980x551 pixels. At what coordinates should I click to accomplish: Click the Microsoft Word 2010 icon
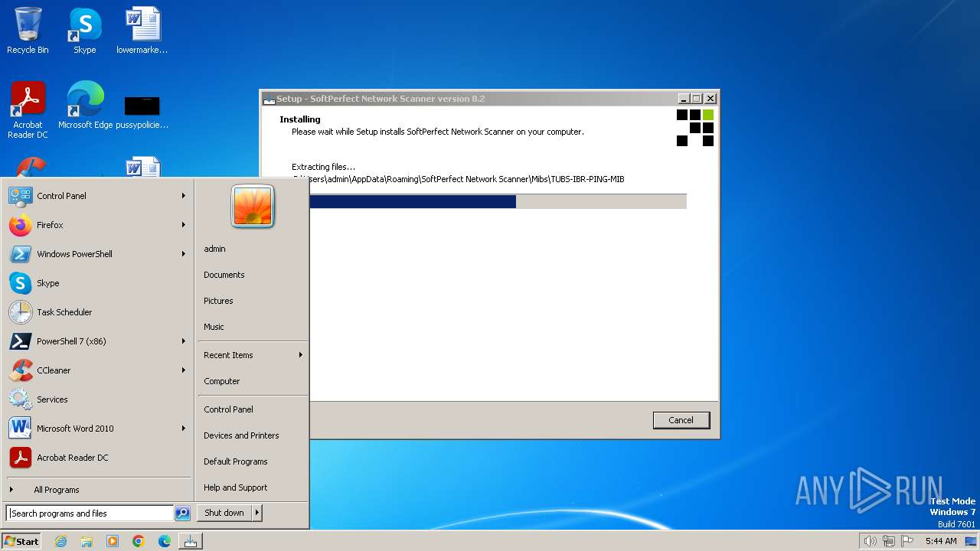(21, 429)
